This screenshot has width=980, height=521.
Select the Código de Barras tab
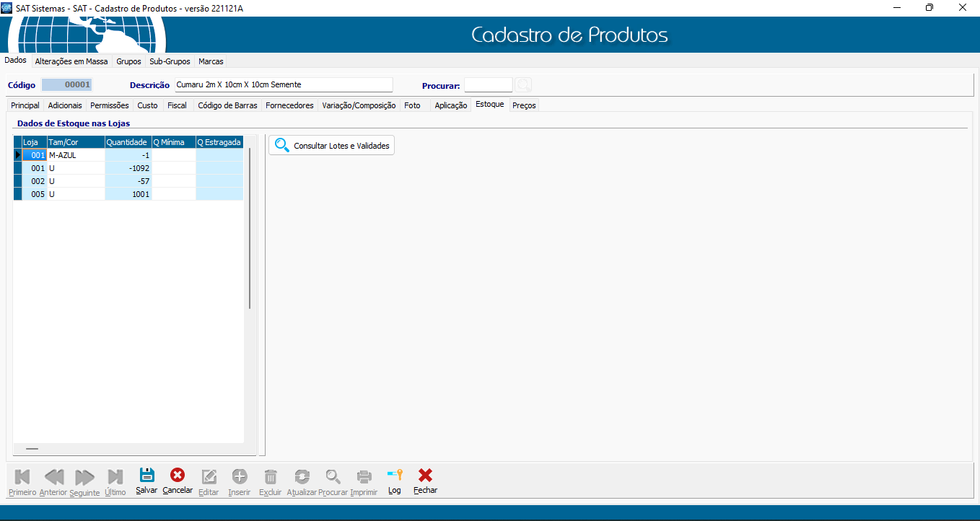(227, 105)
